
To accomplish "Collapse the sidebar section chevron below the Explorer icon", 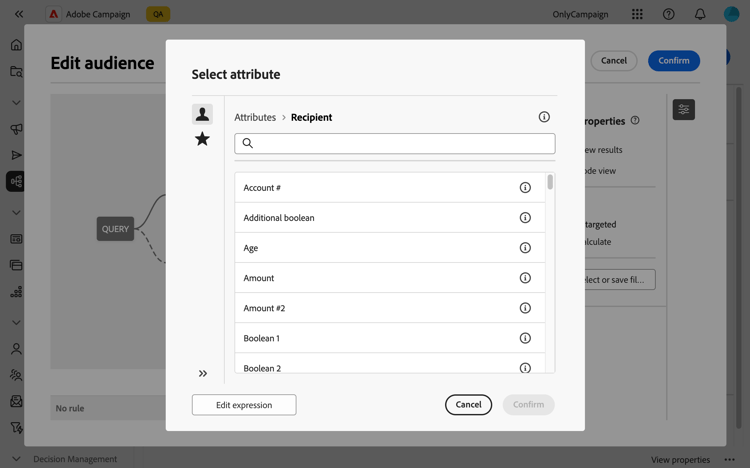I will [16, 103].
